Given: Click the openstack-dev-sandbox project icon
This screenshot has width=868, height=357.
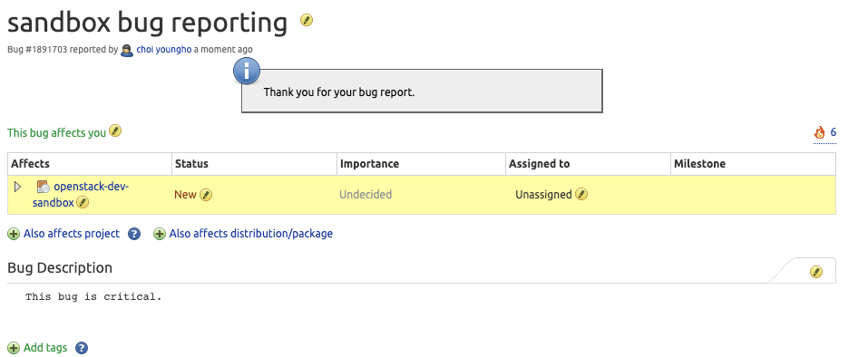Looking at the screenshot, I should coord(44,187).
